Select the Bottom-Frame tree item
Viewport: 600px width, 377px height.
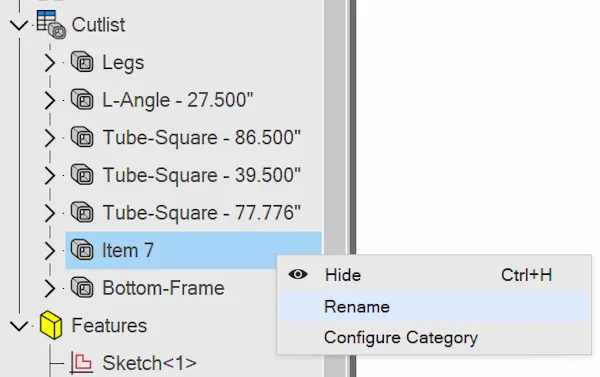pos(163,288)
